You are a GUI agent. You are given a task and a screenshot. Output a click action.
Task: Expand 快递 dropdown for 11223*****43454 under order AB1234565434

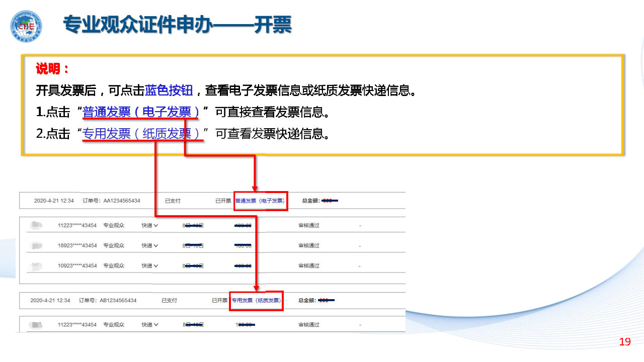coord(149,325)
